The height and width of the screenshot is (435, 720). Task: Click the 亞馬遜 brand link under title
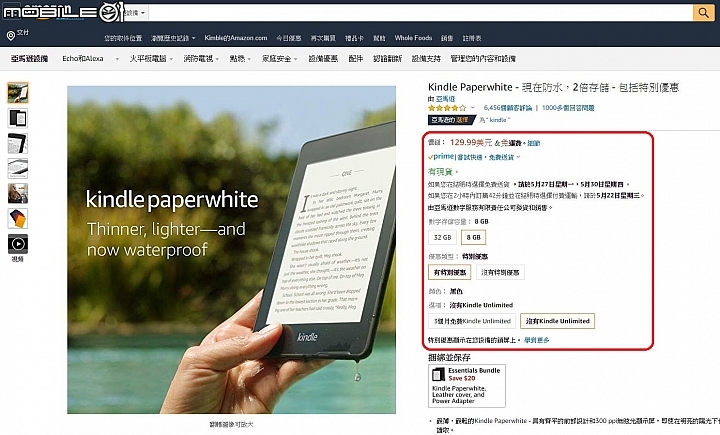[445, 99]
